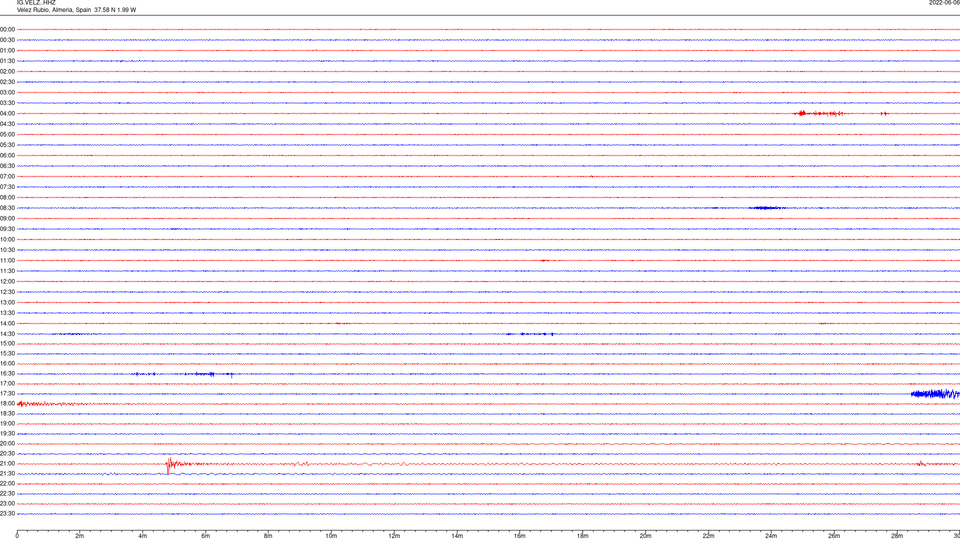Click the 07:00 time label
Screen dimensions: 960x540
click(8, 176)
